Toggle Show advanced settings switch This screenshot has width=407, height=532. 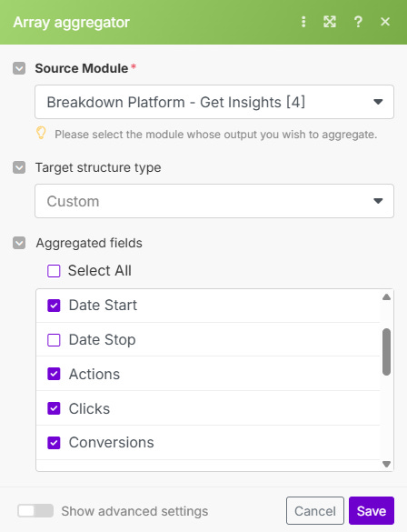(35, 511)
